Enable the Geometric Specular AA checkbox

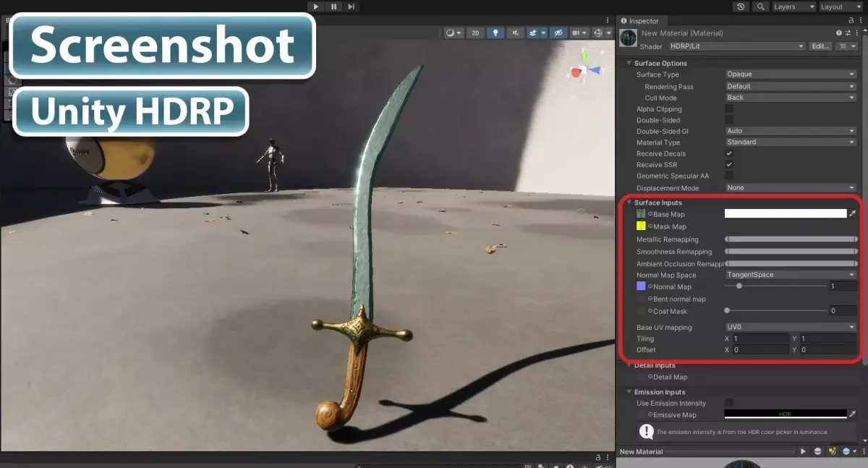click(729, 176)
